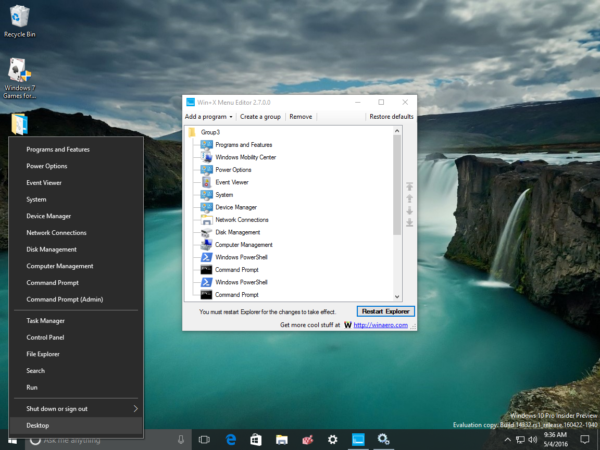
Task: Choose Device Manager in the Win+X menu
Action: tap(49, 216)
